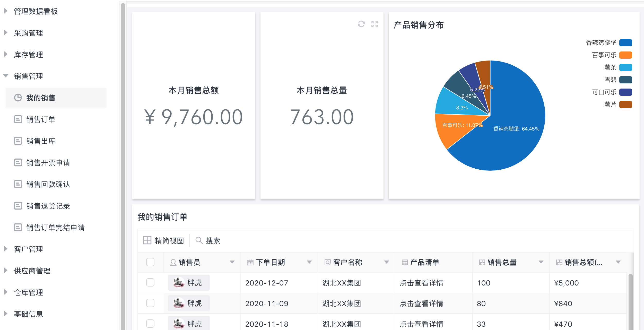Click the 搜索 button above the table
644x330 pixels.
point(208,240)
